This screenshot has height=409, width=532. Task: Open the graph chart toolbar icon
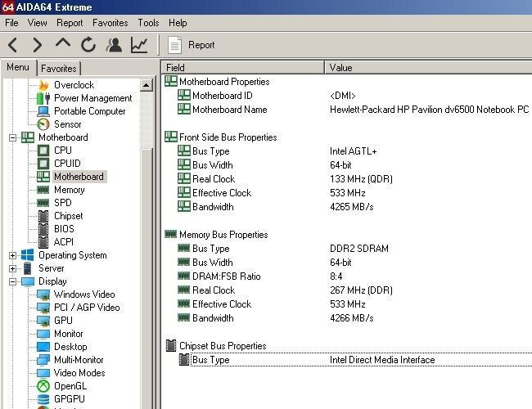pos(139,45)
